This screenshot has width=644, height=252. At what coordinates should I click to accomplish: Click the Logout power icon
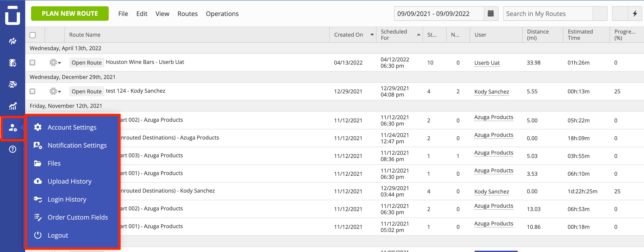pos(38,235)
